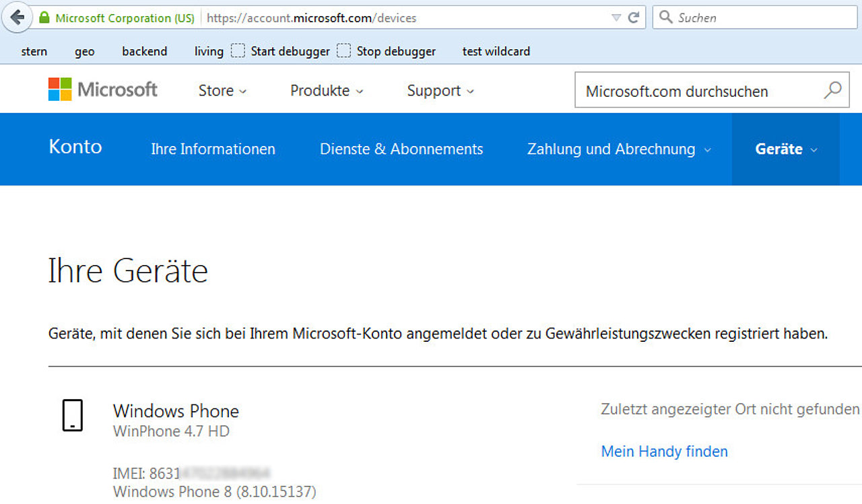Expand the Produkte menu
This screenshot has height=504, width=862.
327,91
